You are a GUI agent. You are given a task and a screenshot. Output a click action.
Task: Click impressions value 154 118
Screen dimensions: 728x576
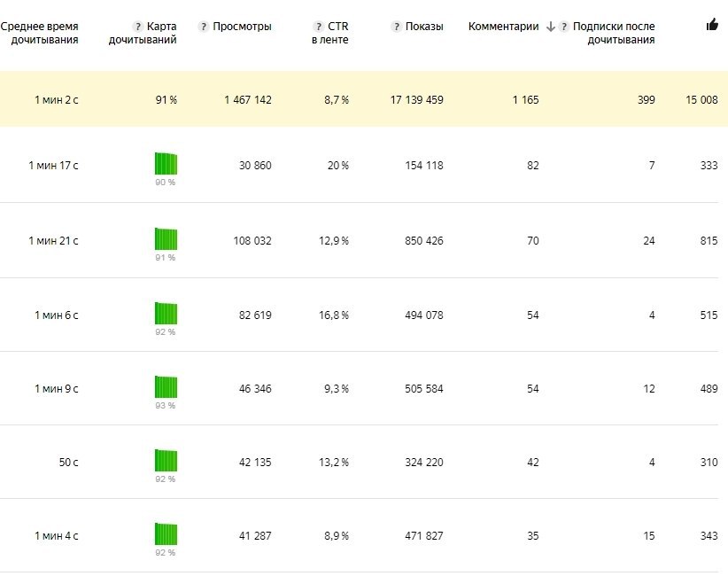pyautogui.click(x=424, y=166)
